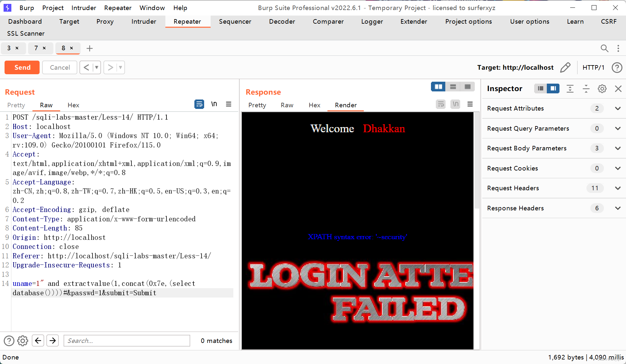The height and width of the screenshot is (364, 626).
Task: Click the help icon next to HTTP/1
Action: [x=617, y=67]
